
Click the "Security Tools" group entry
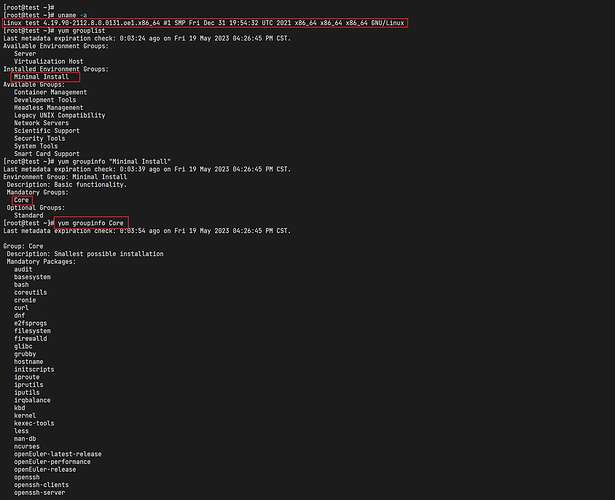coord(42,138)
